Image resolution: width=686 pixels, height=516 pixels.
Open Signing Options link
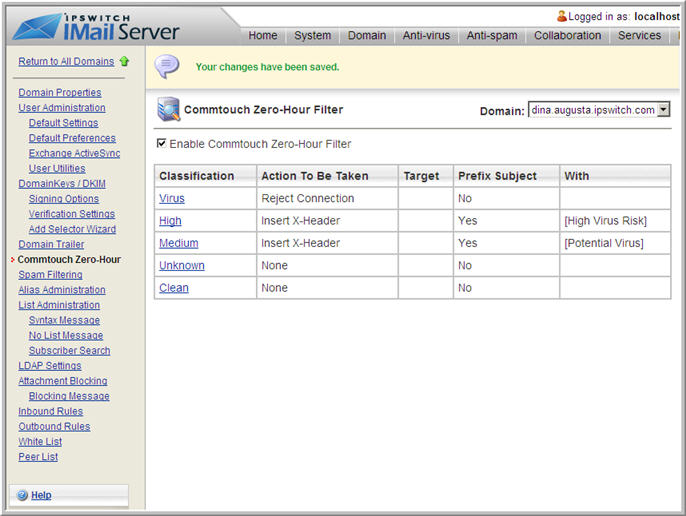pos(64,199)
